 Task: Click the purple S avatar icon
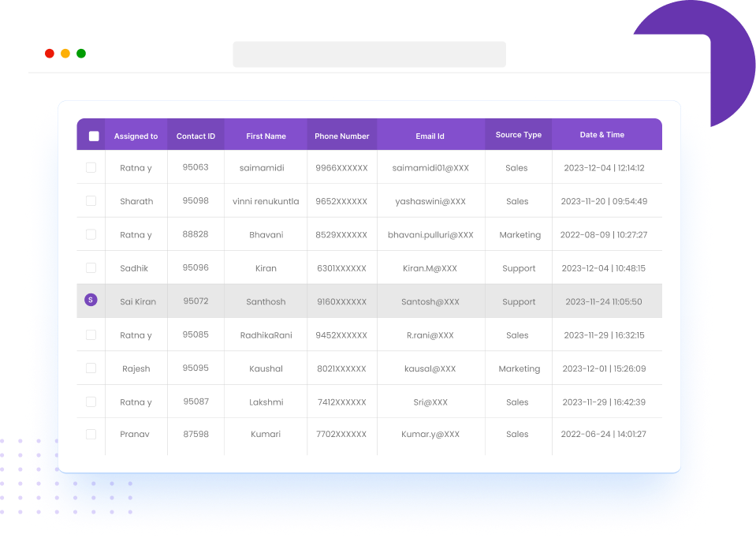(91, 300)
